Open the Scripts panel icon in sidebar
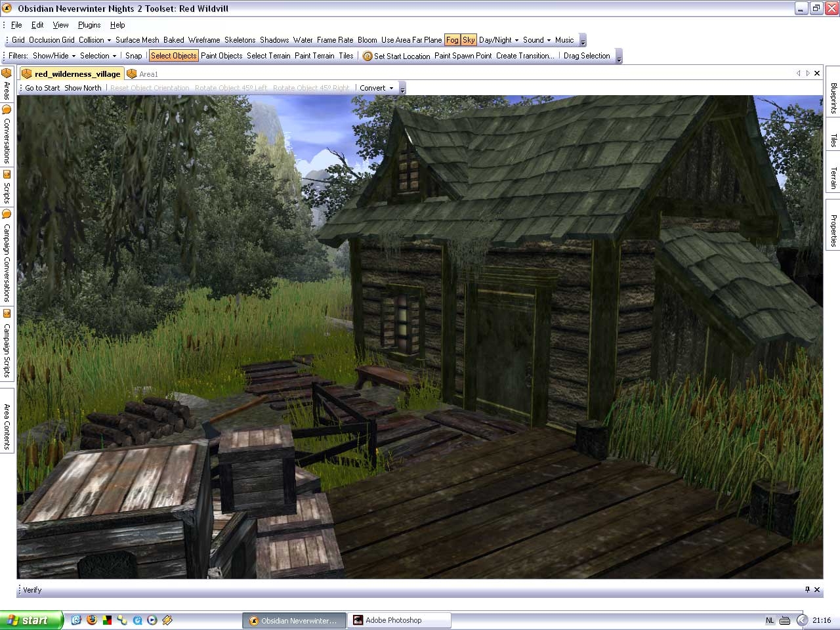Image resolution: width=840 pixels, height=630 pixels. (x=7, y=175)
